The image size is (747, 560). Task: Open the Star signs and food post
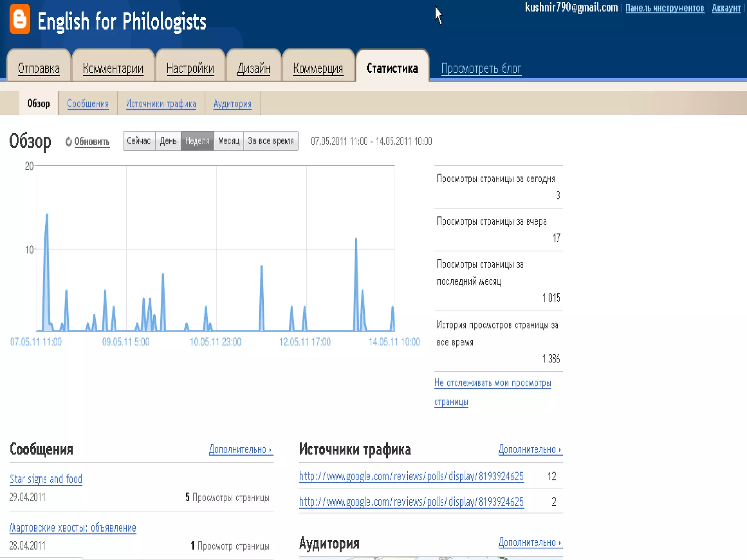[46, 479]
